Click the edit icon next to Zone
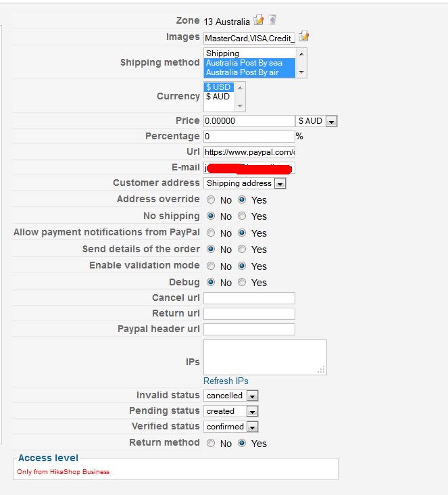Viewport: 448px width, 495px height. click(259, 20)
